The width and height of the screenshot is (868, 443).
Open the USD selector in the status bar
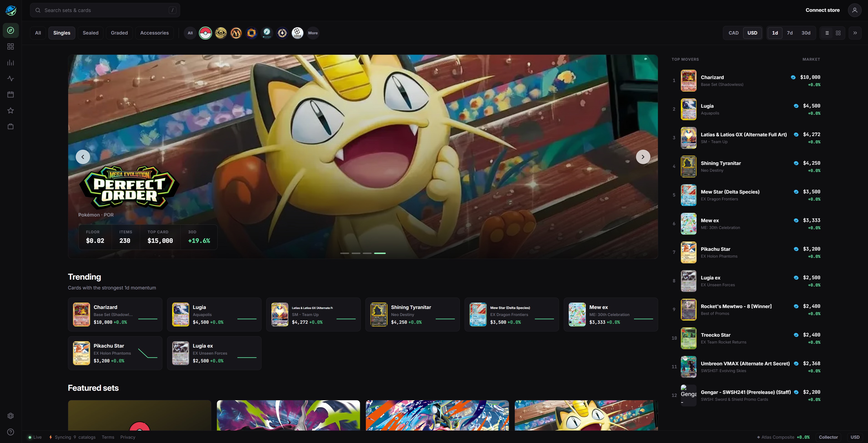855,437
